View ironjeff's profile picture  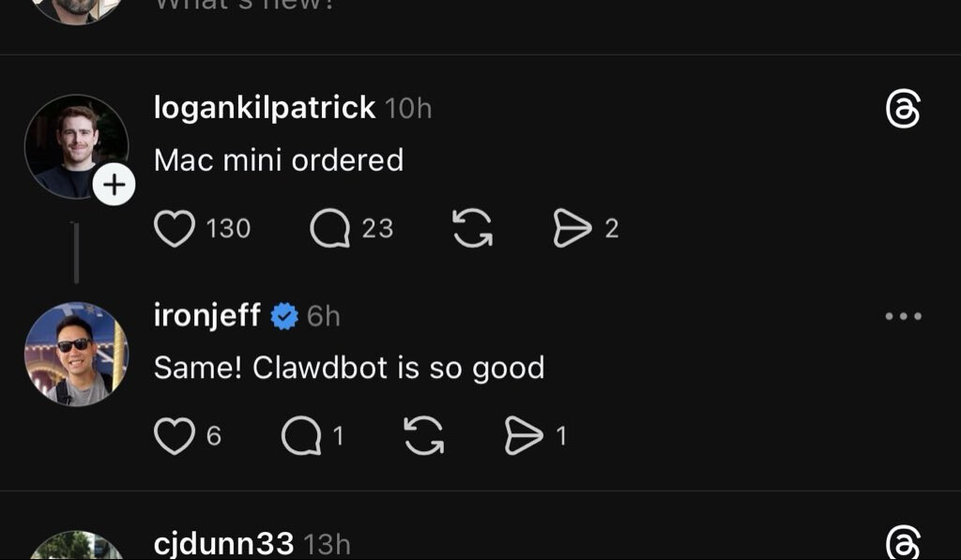coord(76,354)
